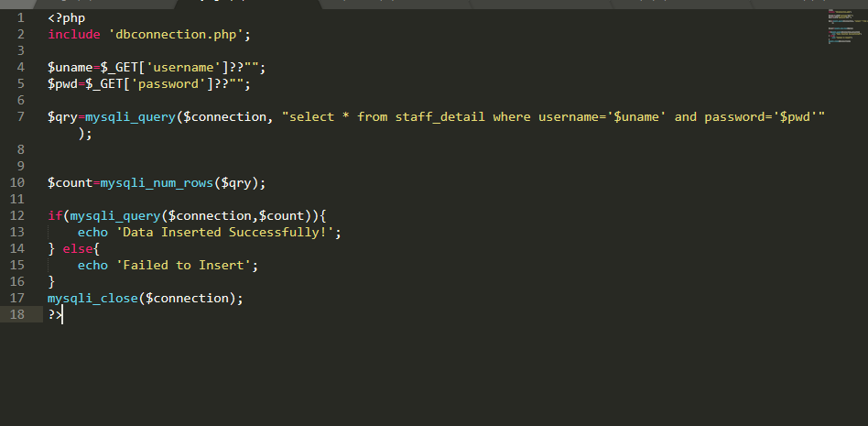Place cursor at the closing PHP tag
This screenshot has height=426, width=868.
(55, 314)
